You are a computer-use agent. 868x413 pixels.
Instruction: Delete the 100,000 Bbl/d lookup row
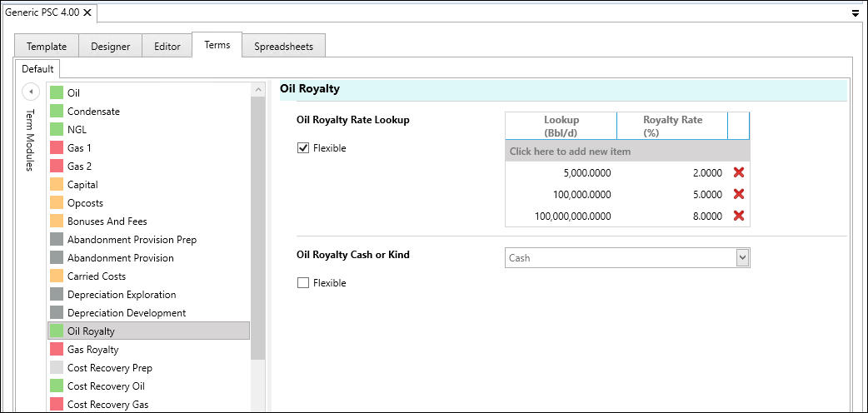point(738,194)
